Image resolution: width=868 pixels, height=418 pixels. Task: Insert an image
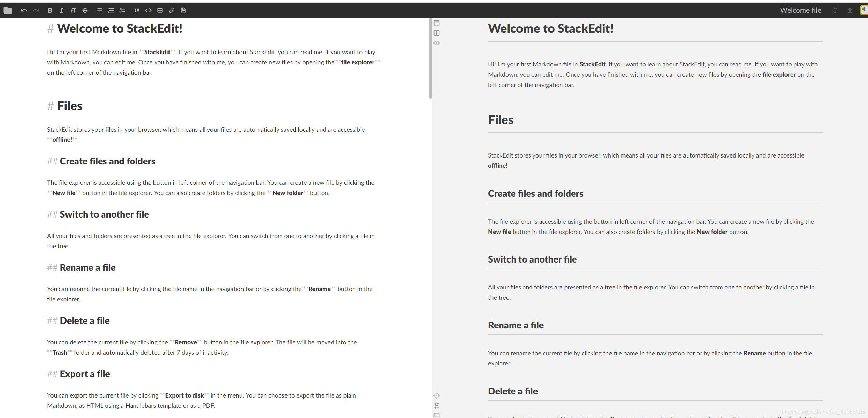pos(183,10)
